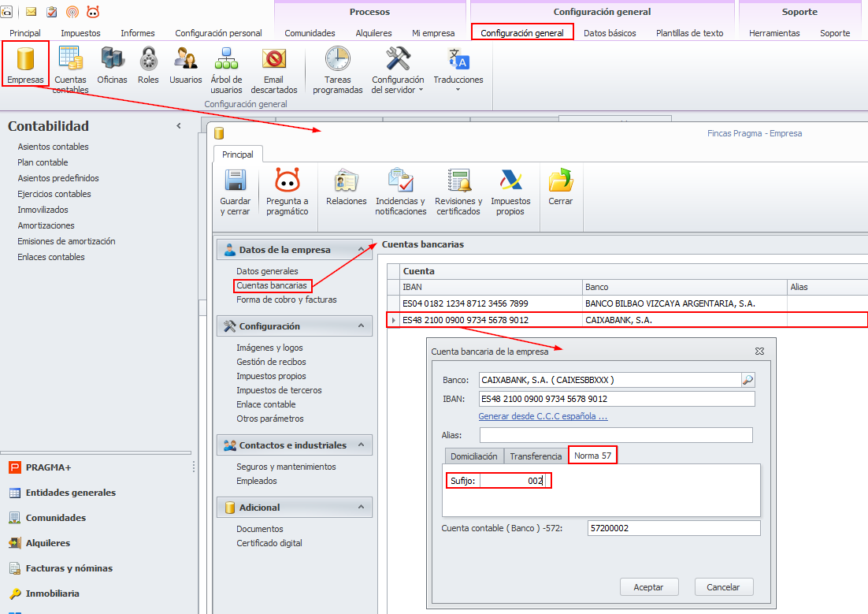
Task: Collapse the Configuración section
Action: tap(361, 326)
